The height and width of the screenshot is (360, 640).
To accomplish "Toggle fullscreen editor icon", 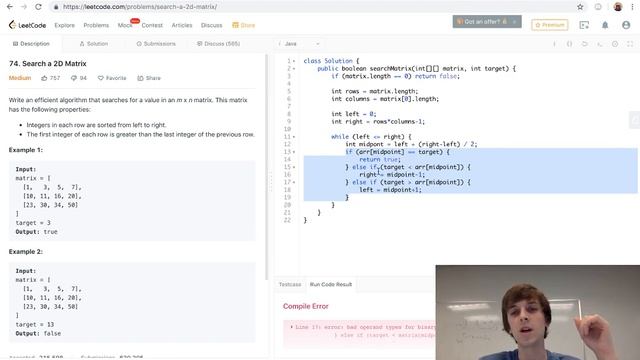I will (x=630, y=44).
